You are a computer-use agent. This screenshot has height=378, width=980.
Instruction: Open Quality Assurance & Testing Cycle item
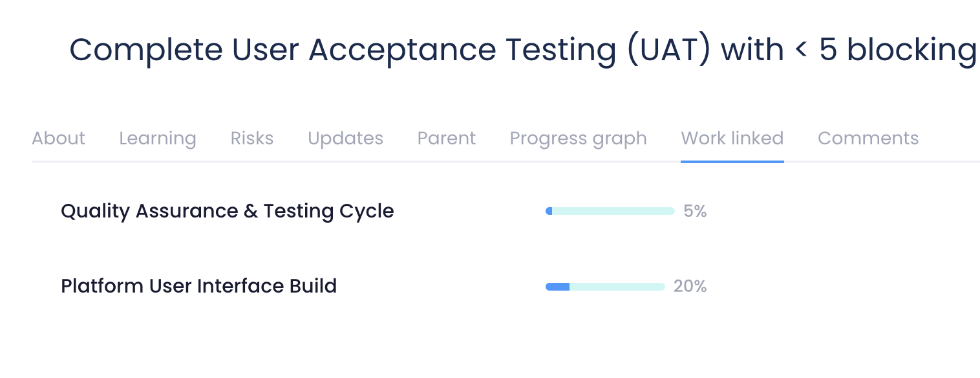click(227, 211)
